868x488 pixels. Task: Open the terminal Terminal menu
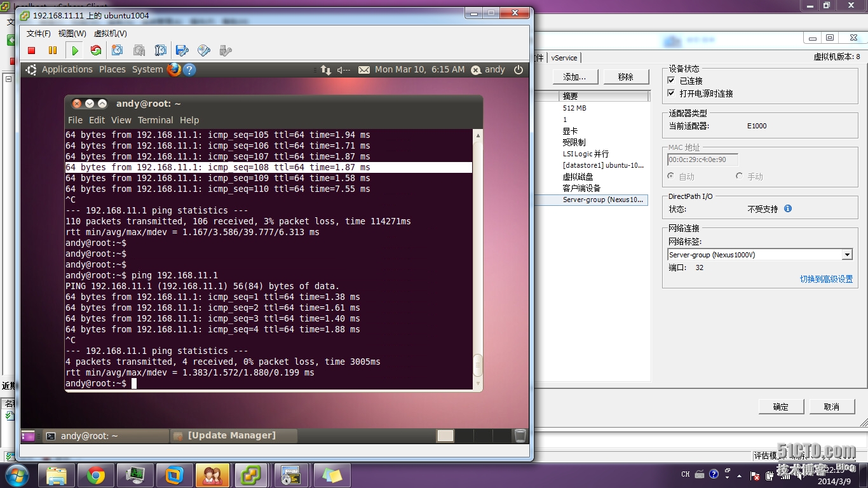(x=156, y=120)
